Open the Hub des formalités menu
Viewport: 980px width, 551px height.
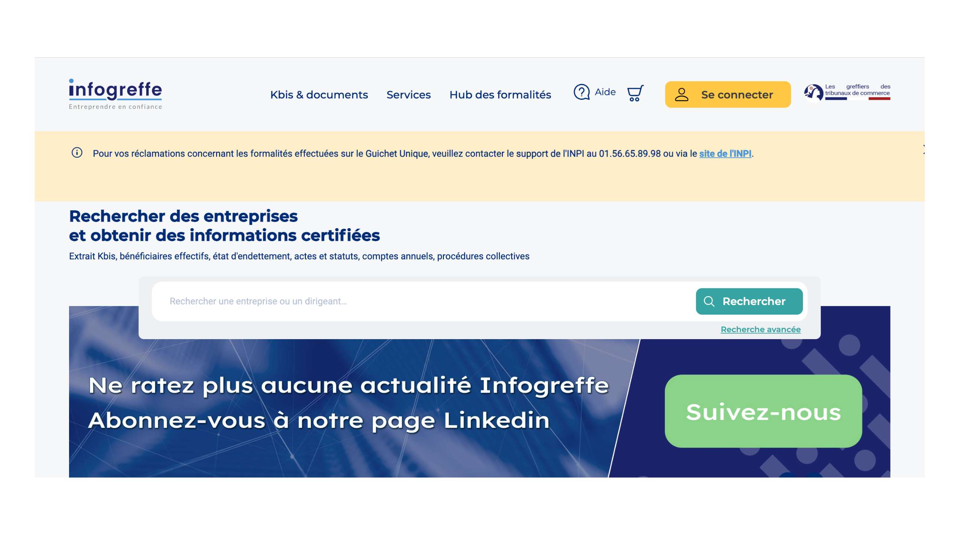click(x=500, y=95)
